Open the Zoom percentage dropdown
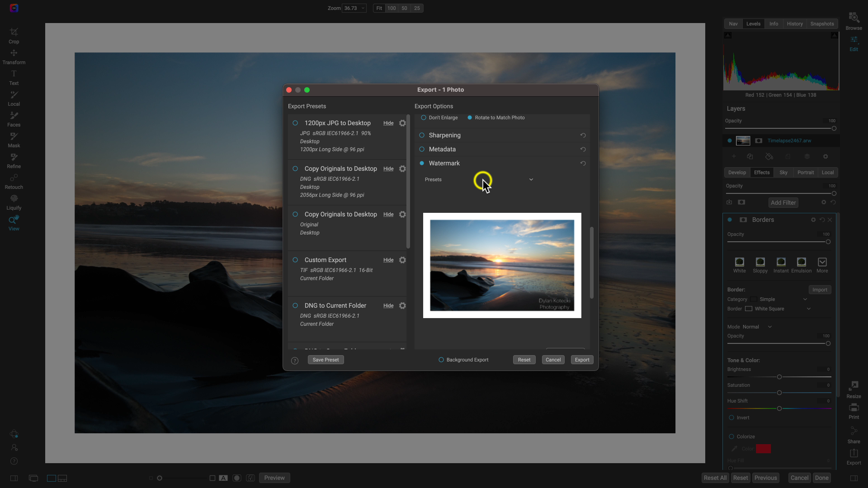This screenshot has width=868, height=488. [354, 8]
